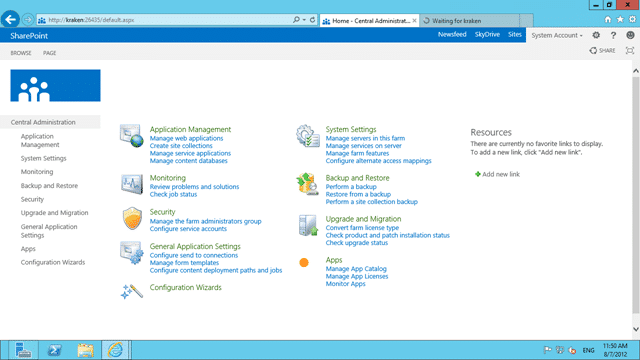Switch to the Waiting for kraken tab
The width and height of the screenshot is (640, 360).
click(x=469, y=21)
